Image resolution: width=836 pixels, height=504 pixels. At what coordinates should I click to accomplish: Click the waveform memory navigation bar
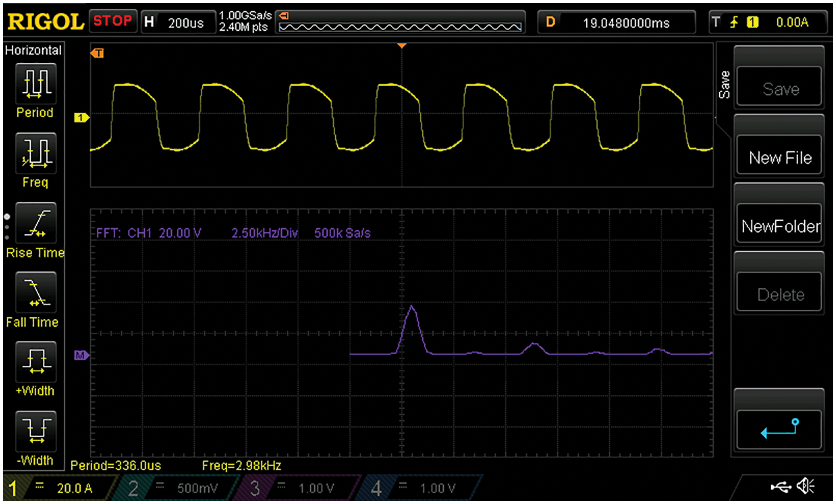[x=400, y=26]
